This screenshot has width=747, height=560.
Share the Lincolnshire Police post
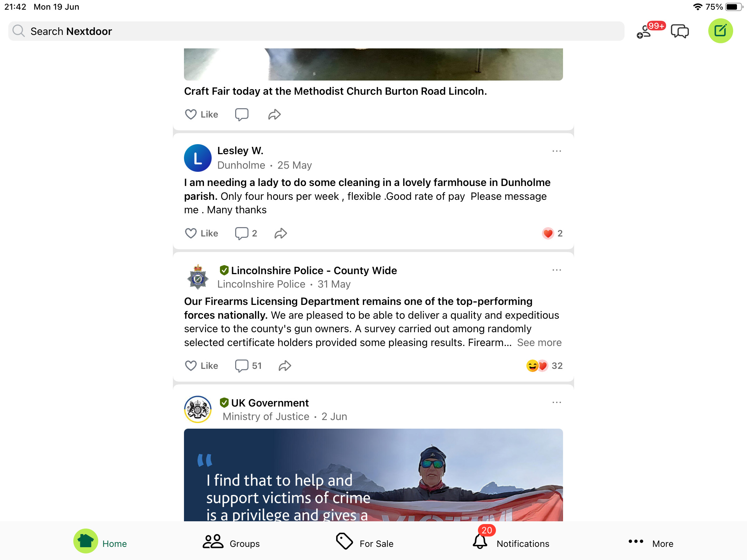(285, 366)
